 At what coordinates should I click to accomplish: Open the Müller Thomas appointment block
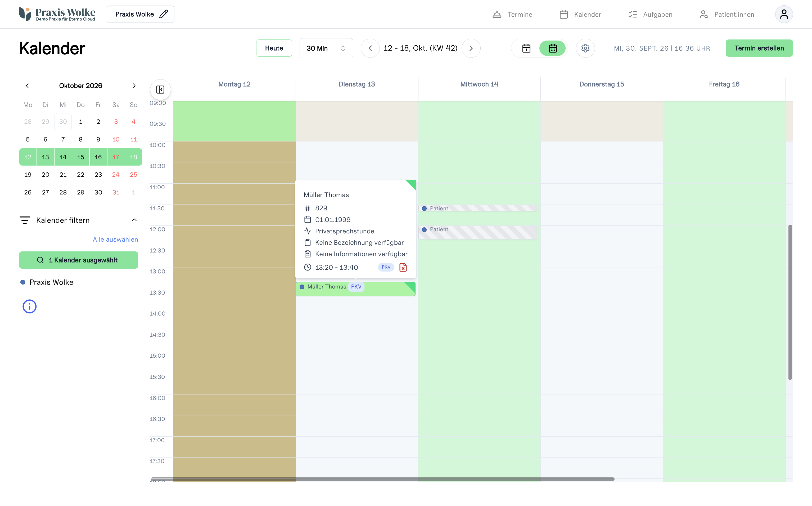[x=355, y=289]
